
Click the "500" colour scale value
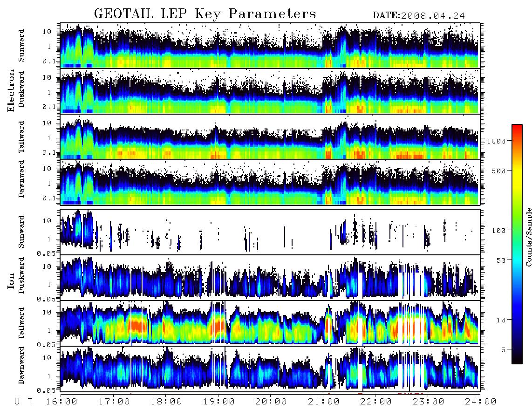point(498,171)
